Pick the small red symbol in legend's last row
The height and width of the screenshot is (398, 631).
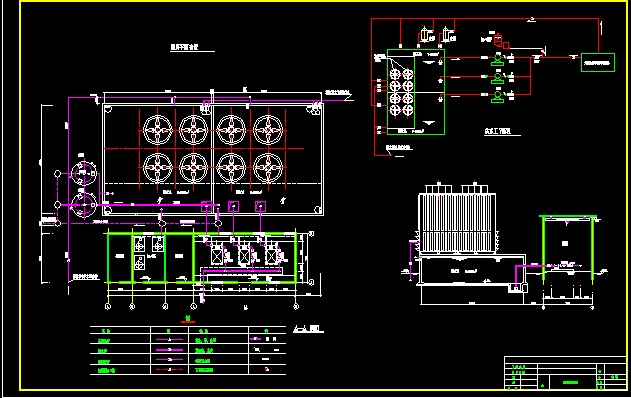click(266, 369)
